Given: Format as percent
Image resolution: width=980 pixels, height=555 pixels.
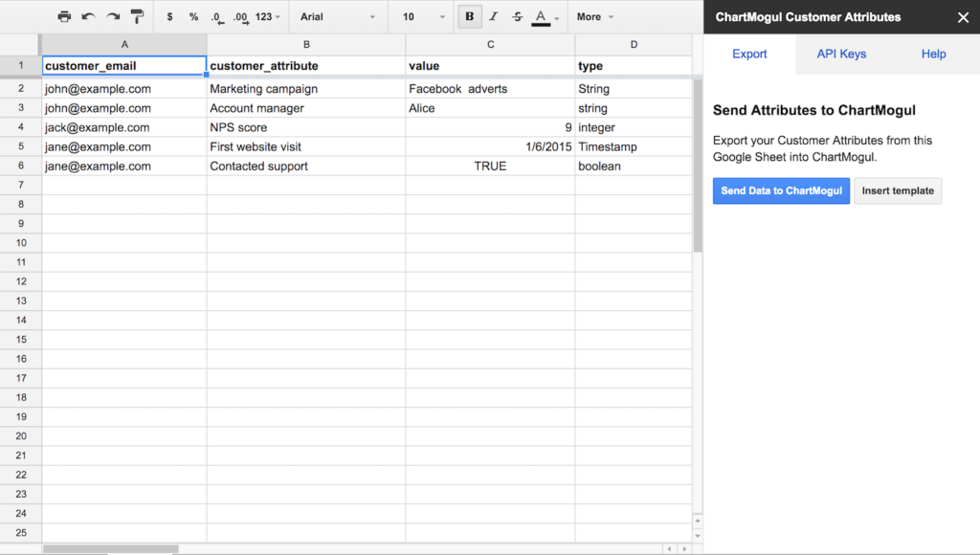Looking at the screenshot, I should click(193, 17).
